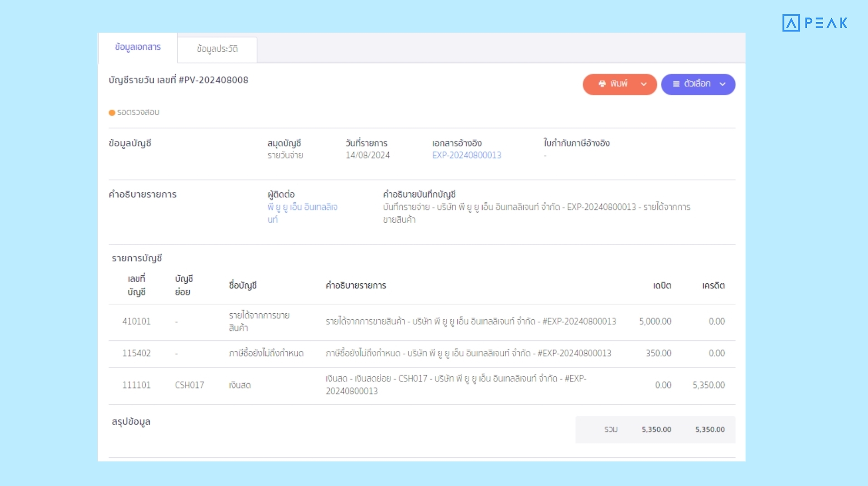868x486 pixels.
Task: Click the รวม total label
Action: [611, 429]
